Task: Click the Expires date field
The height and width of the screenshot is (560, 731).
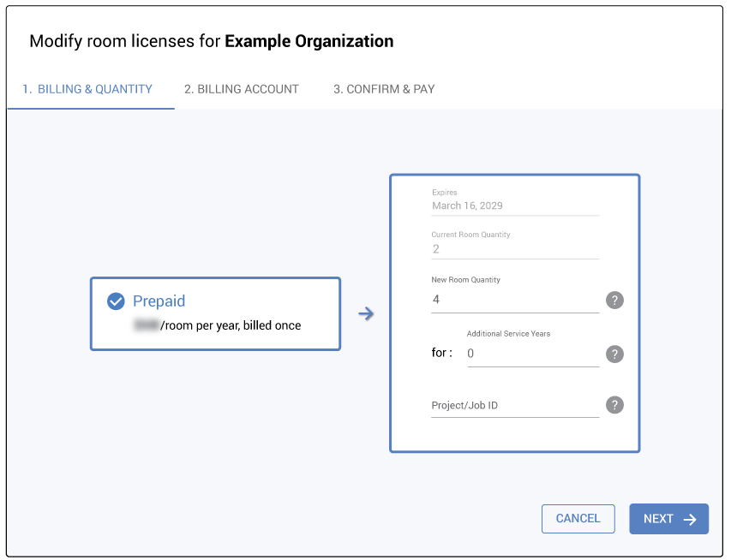Action: pyautogui.click(x=514, y=206)
